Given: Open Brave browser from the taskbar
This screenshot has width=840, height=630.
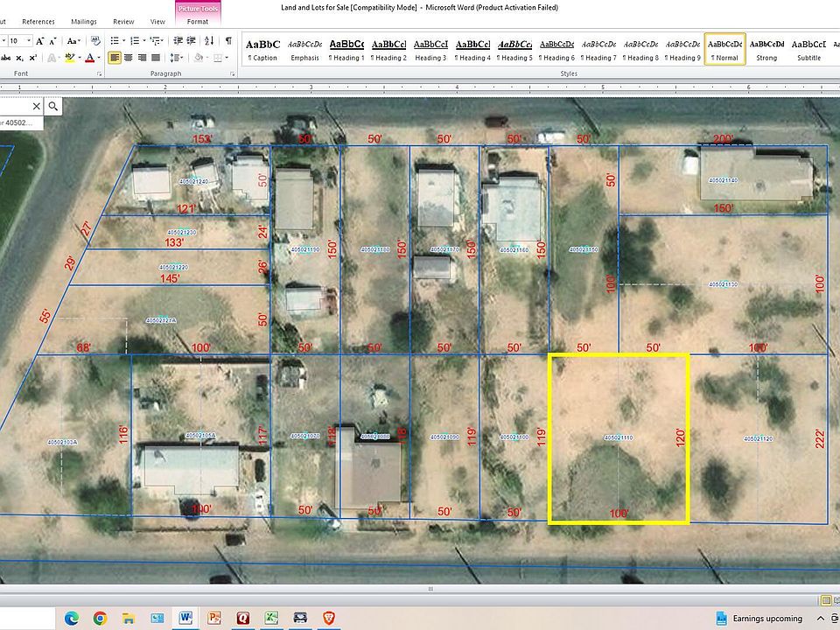Looking at the screenshot, I should 329,619.
